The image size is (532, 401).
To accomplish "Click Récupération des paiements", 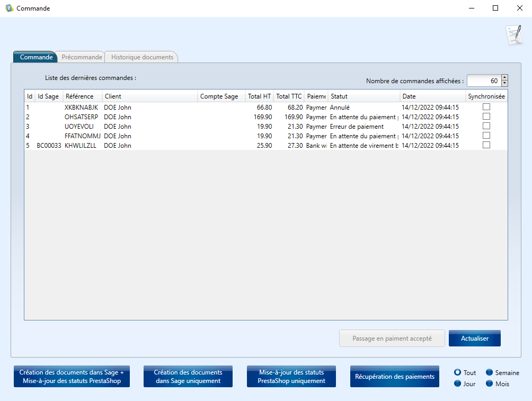I will [x=394, y=376].
